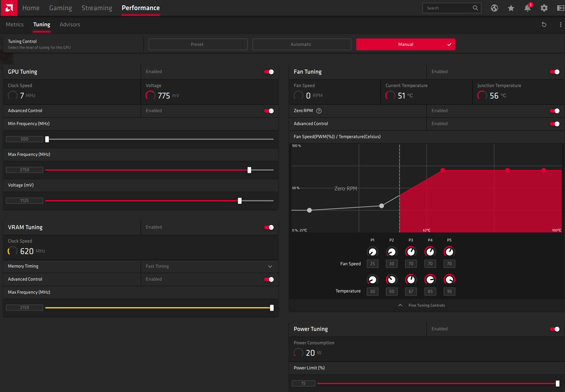565x392 pixels.
Task: Switch to the Gaming tab
Action: tap(61, 8)
